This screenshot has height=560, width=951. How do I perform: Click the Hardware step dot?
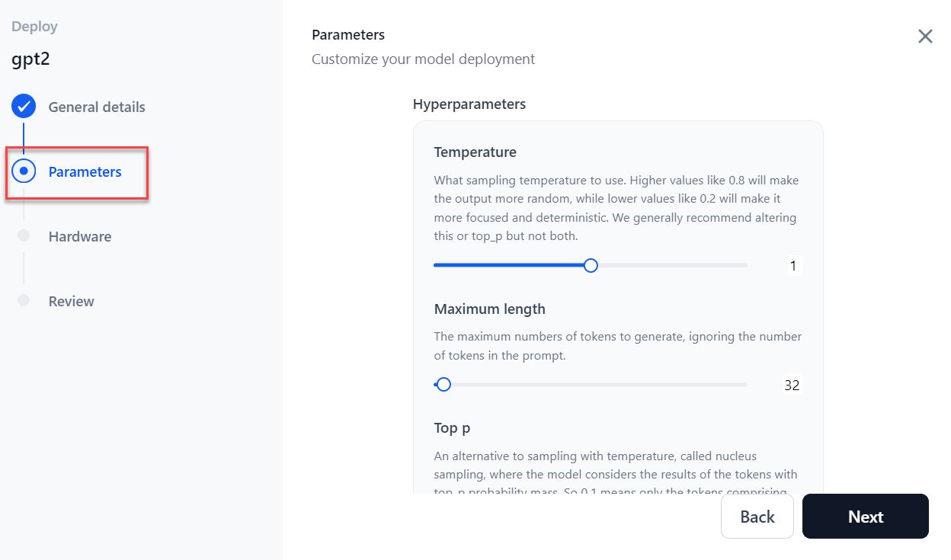pyautogui.click(x=24, y=236)
